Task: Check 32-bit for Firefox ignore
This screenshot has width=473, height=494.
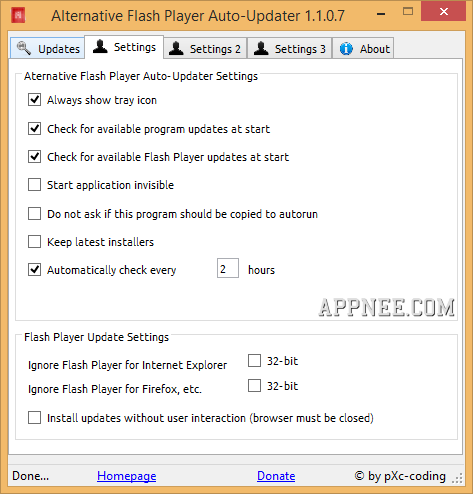Action: [x=254, y=386]
